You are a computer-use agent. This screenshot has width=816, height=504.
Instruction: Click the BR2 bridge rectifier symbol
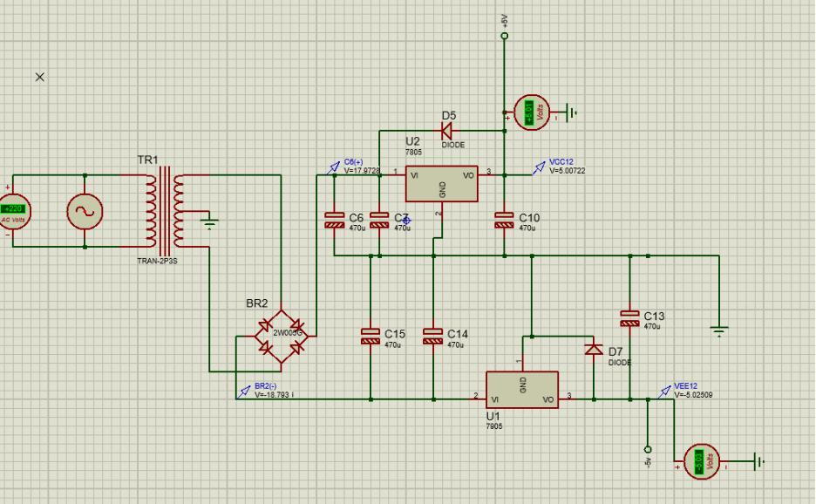click(281, 337)
